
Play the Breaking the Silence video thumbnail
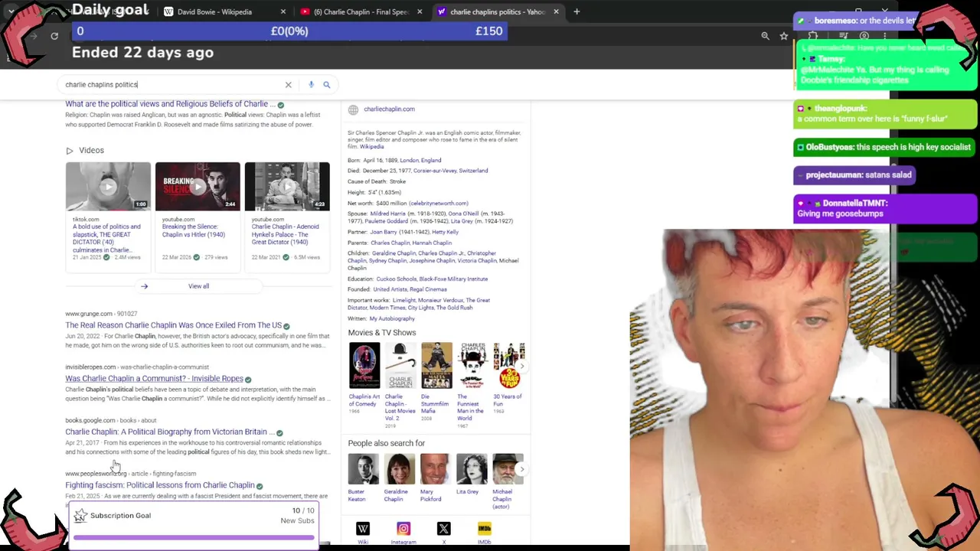click(x=198, y=186)
